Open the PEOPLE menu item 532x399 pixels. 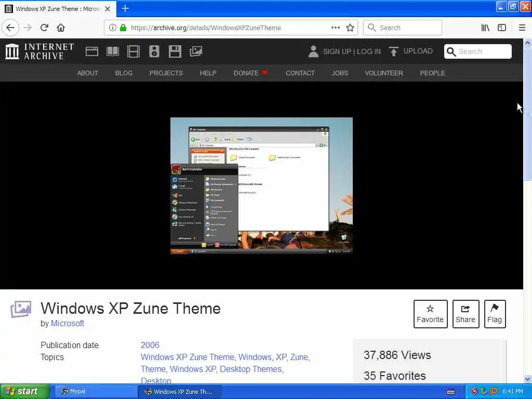(433, 73)
